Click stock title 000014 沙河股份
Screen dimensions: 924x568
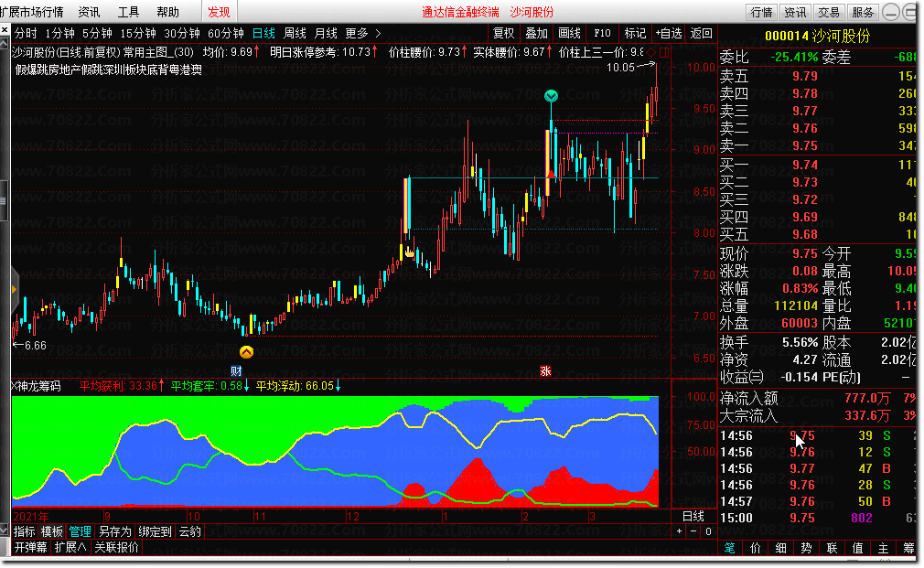tap(817, 36)
